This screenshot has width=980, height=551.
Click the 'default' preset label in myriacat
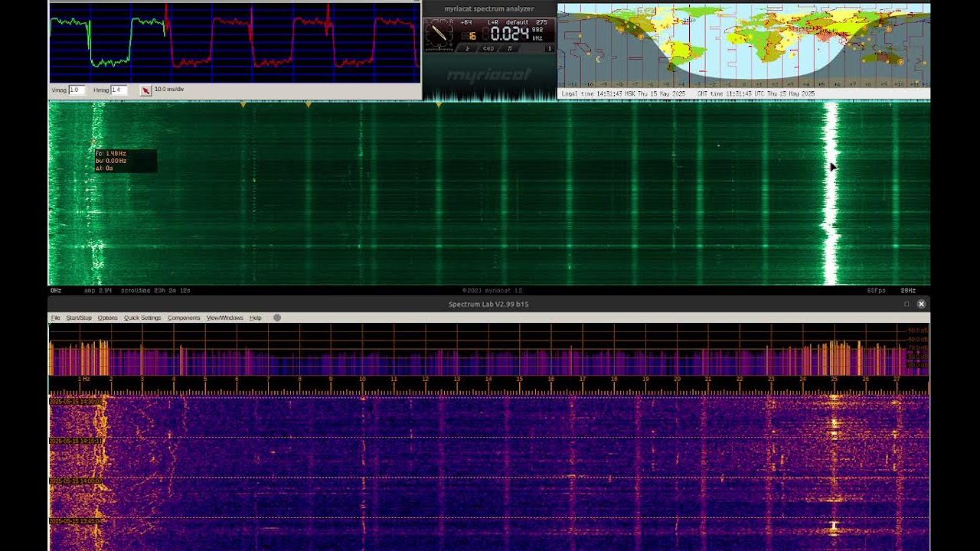[x=517, y=22]
